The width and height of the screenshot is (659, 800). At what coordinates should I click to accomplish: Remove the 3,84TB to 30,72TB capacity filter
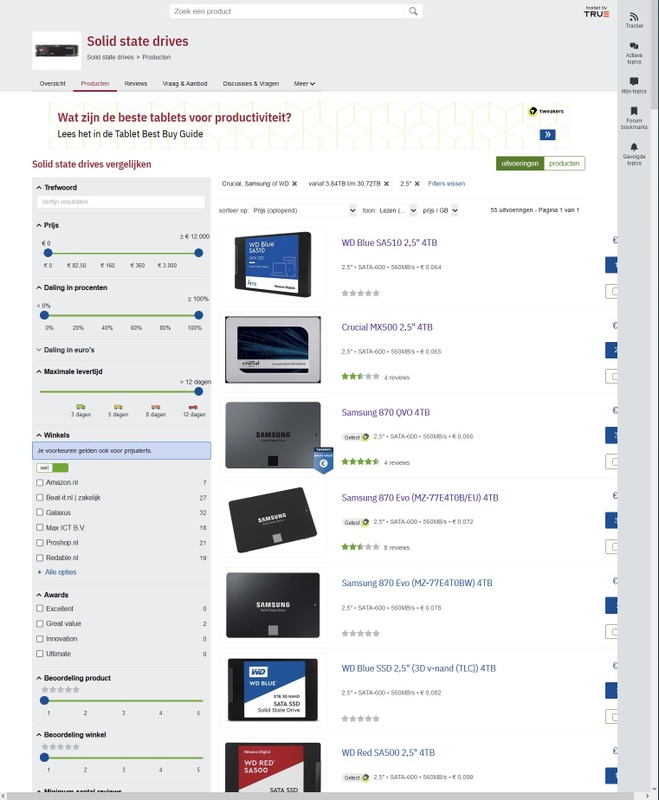coord(386,184)
